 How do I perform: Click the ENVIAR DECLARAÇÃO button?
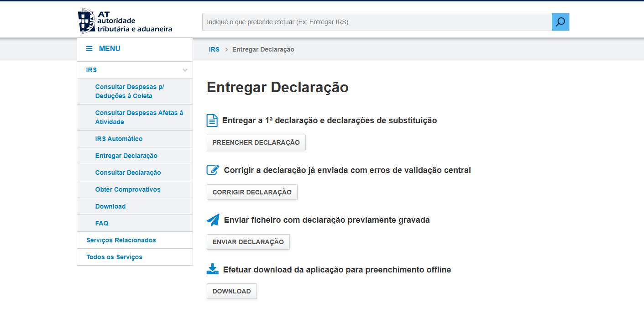pos(248,241)
